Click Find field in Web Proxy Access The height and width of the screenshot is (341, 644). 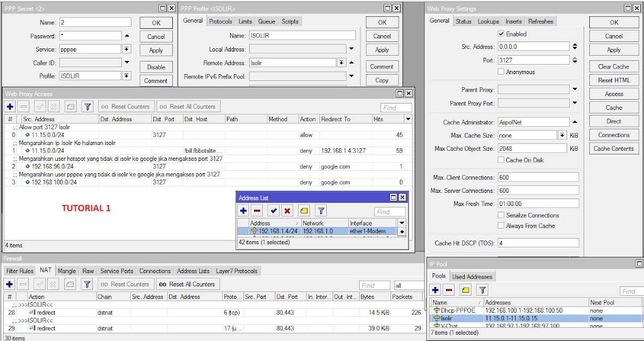pos(396,108)
